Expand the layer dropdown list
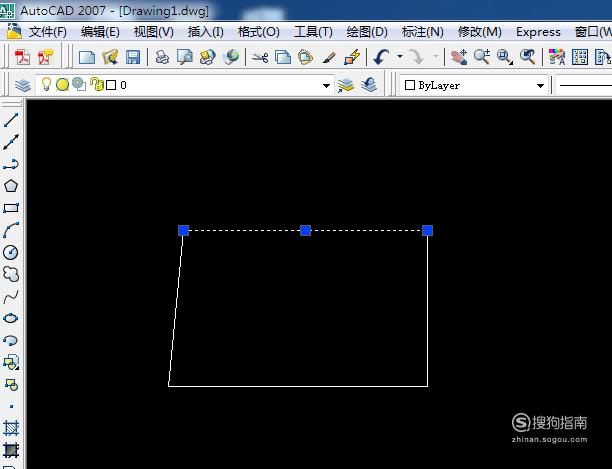The width and height of the screenshot is (612, 469). tap(326, 85)
